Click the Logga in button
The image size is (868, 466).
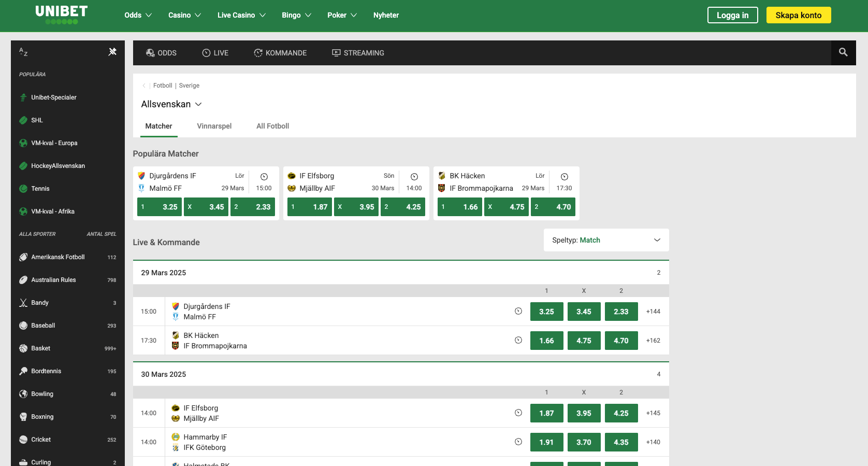(732, 15)
